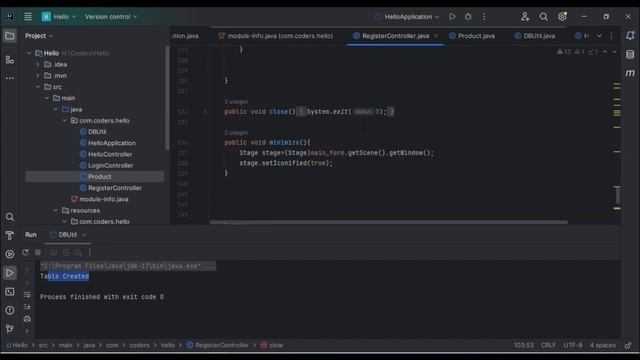
Task: Rerun DBUtil with the rerun icon
Action: pyautogui.click(x=26, y=252)
